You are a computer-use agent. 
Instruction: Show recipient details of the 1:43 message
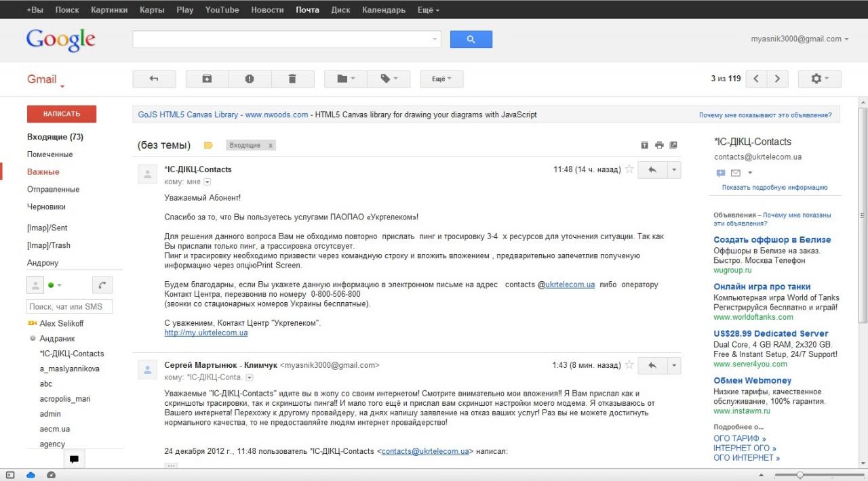click(x=250, y=377)
